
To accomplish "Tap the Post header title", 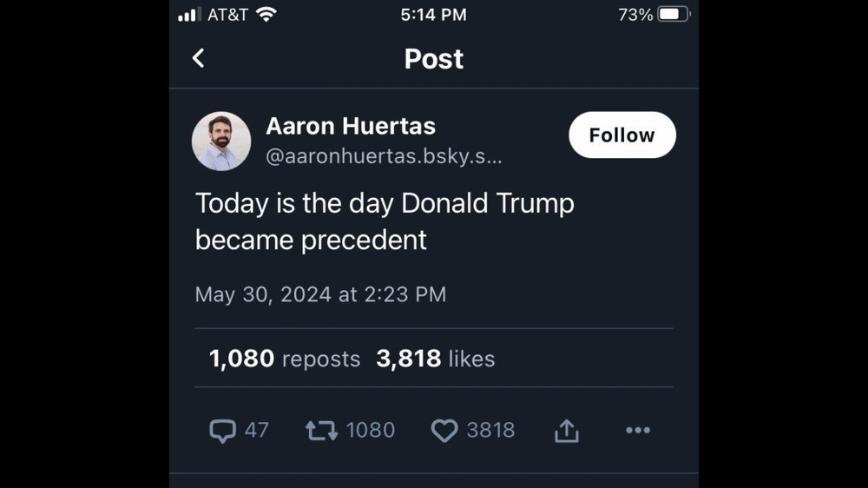I will point(434,59).
